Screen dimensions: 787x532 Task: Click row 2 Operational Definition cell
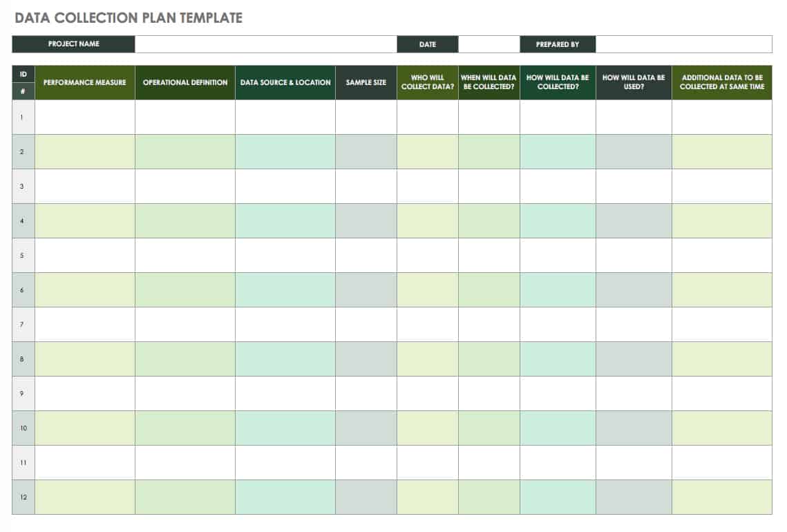pos(185,151)
